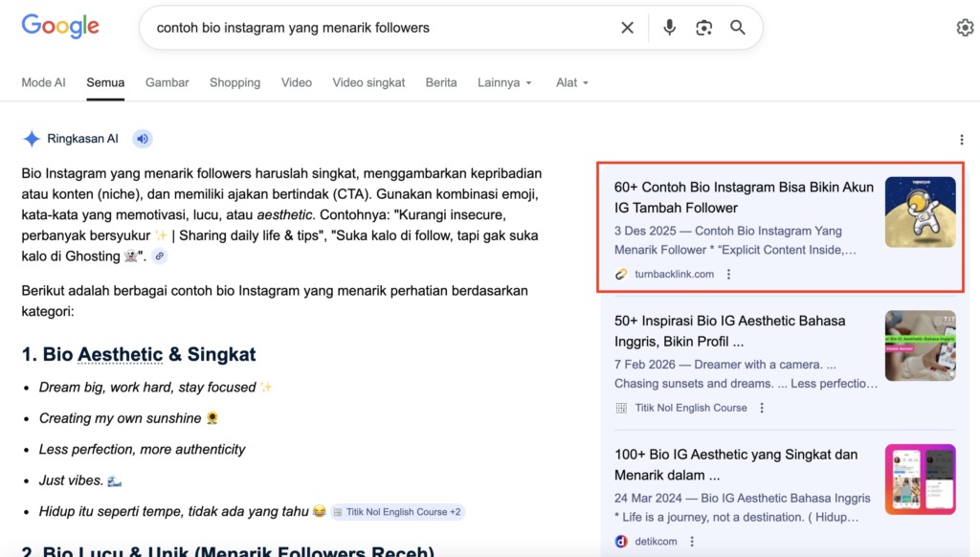Clear the search query with X icon
Viewport: 980px width, 557px height.
627,28
